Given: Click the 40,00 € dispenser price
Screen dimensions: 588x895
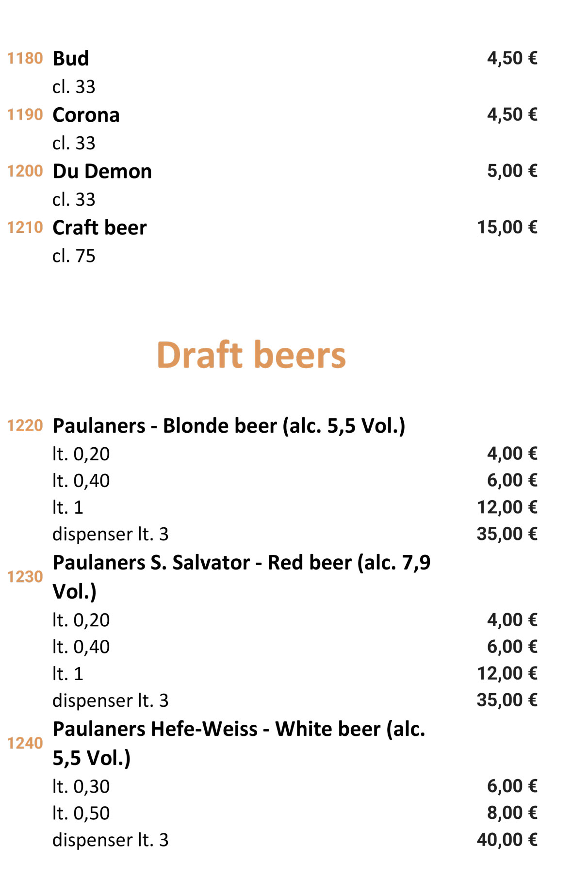Looking at the screenshot, I should coord(507,839).
